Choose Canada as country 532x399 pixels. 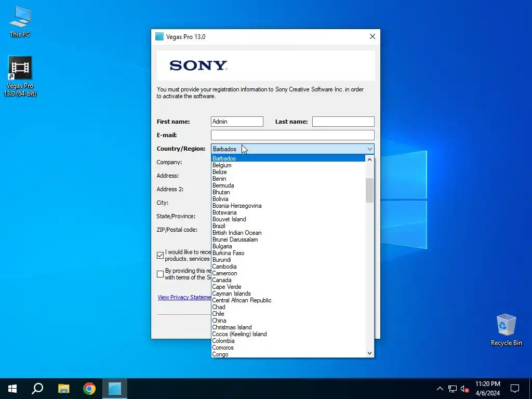(288, 280)
